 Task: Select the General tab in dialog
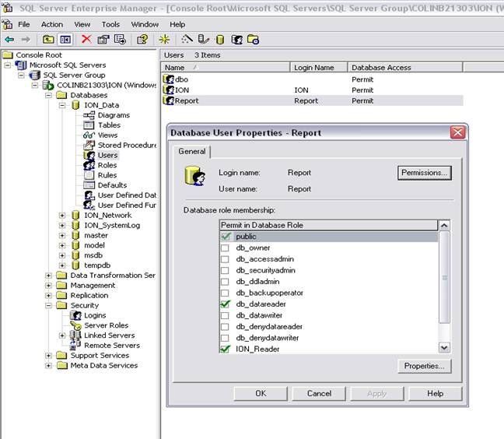click(x=192, y=152)
